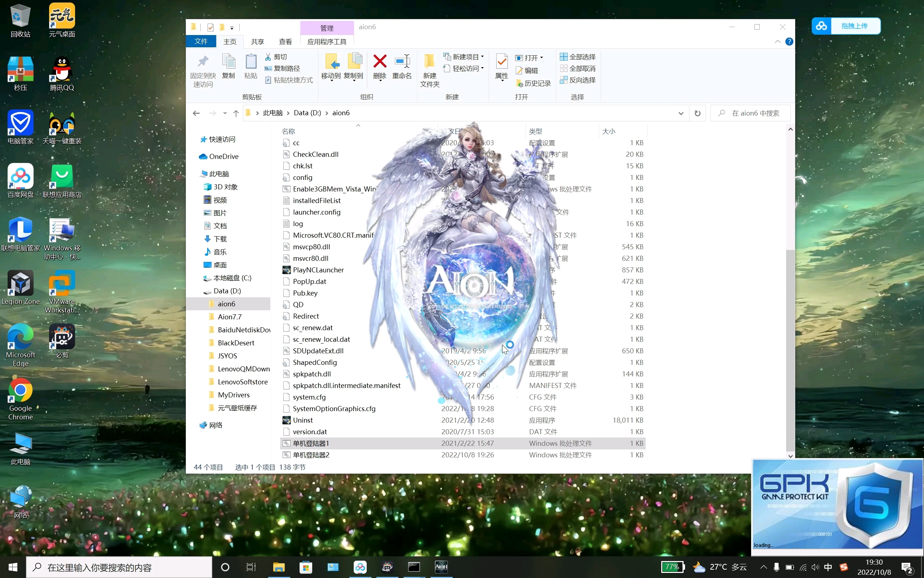Click Paste shortcut (粘贴快捷方式)

click(289, 80)
